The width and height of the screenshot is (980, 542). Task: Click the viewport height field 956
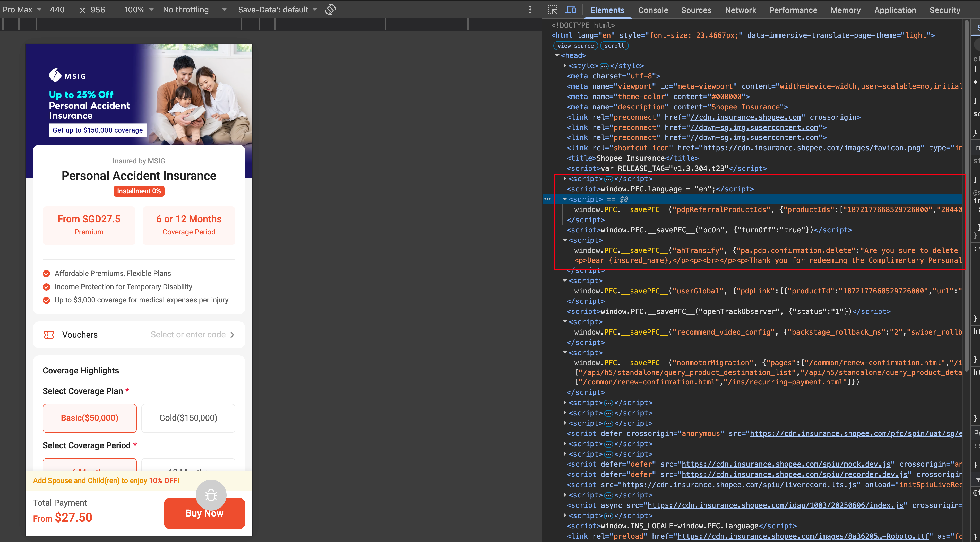pyautogui.click(x=98, y=10)
